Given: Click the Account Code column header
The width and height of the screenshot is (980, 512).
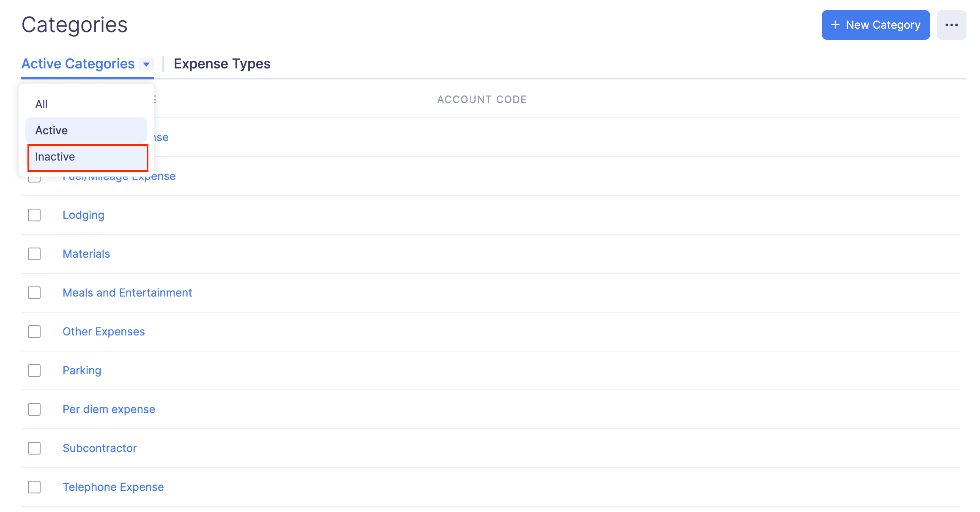Looking at the screenshot, I should [x=482, y=100].
